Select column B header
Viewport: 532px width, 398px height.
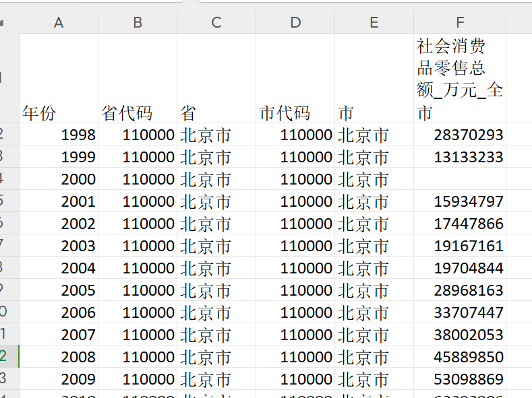(x=138, y=22)
